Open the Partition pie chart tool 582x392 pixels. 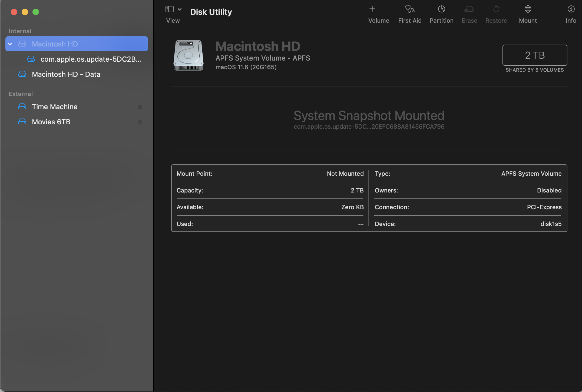pyautogui.click(x=441, y=9)
